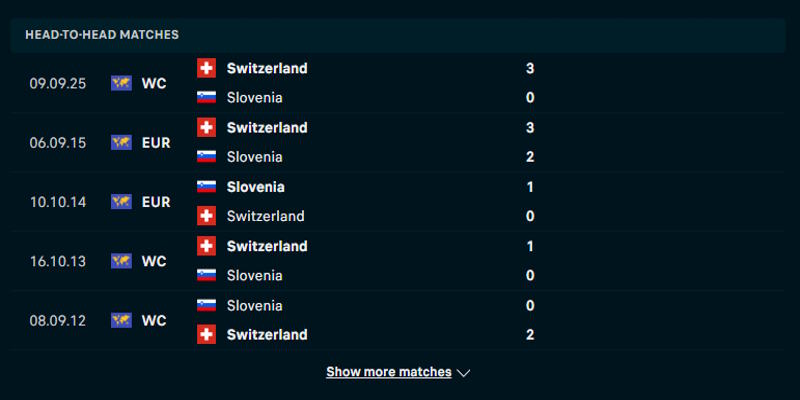Screen dimensions: 800x400
Task: Open match dated 08.09.12
Action: pos(58,321)
